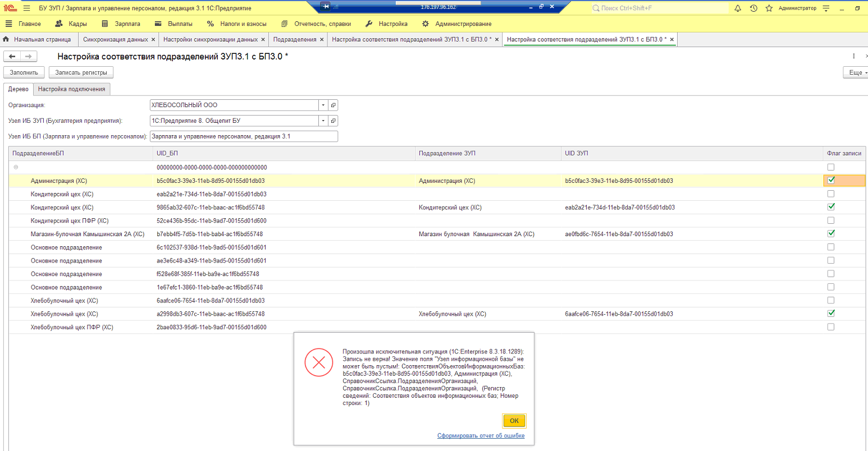Confirm the error dialog with ОК

click(514, 421)
